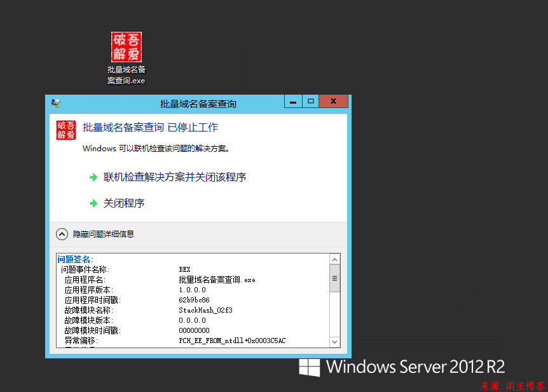Click the 隐藏问题详细信息 label

(104, 234)
